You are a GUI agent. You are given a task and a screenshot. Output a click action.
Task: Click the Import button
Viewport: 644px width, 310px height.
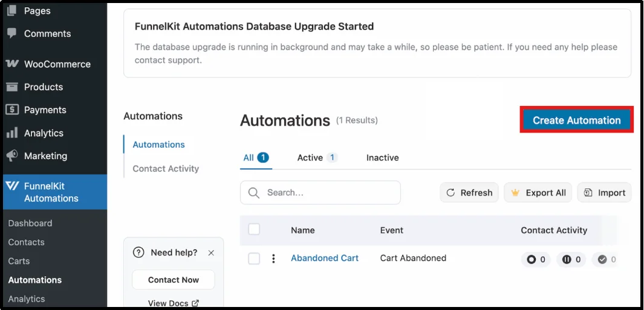605,193
